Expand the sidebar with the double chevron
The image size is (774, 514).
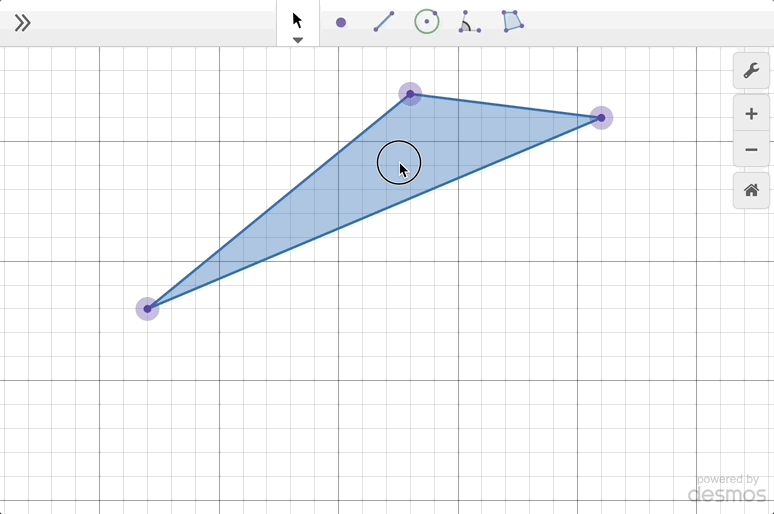click(x=22, y=23)
